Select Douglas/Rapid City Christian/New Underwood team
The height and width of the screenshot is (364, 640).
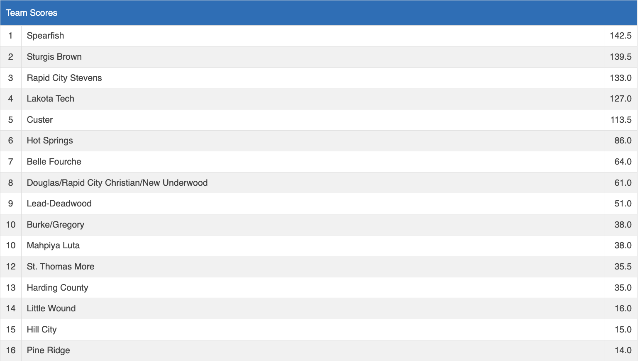click(x=117, y=183)
